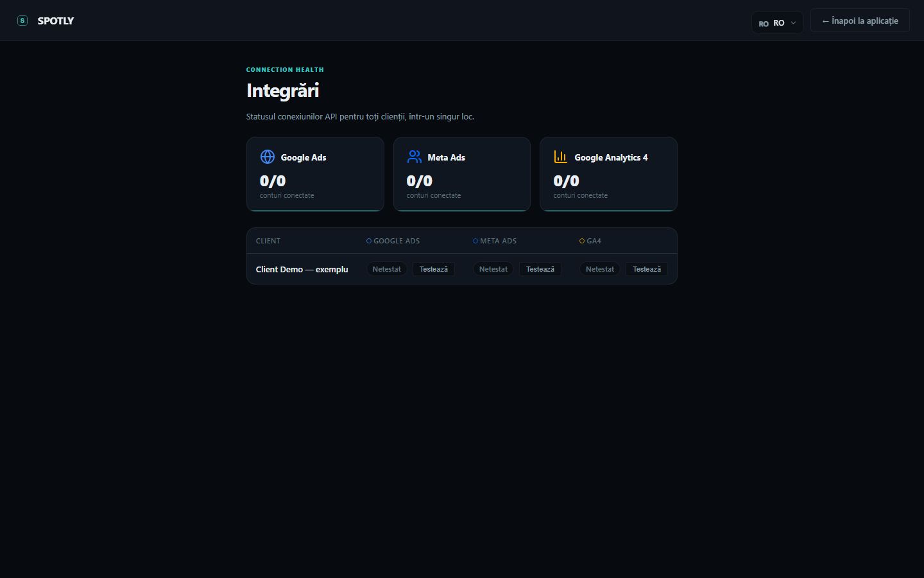924x578 pixels.
Task: Click the 0/0 value in Google Analytics 4 card
Action: [x=566, y=181]
